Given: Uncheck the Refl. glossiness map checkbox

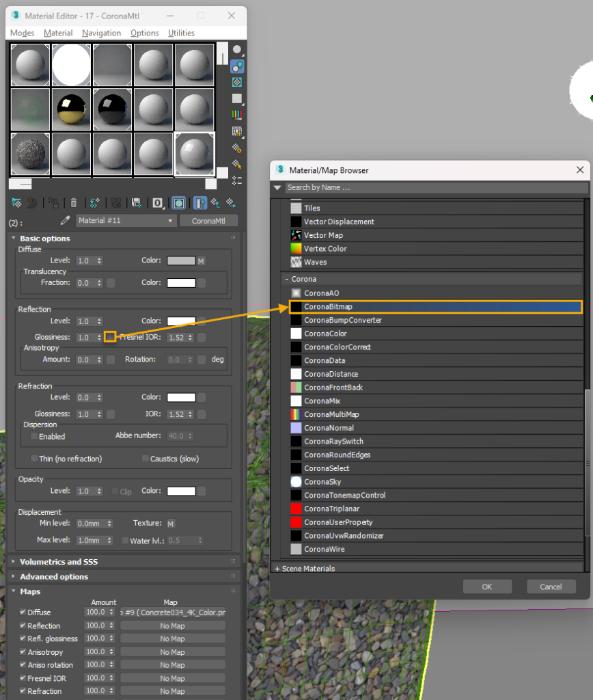Looking at the screenshot, I should pos(23,638).
